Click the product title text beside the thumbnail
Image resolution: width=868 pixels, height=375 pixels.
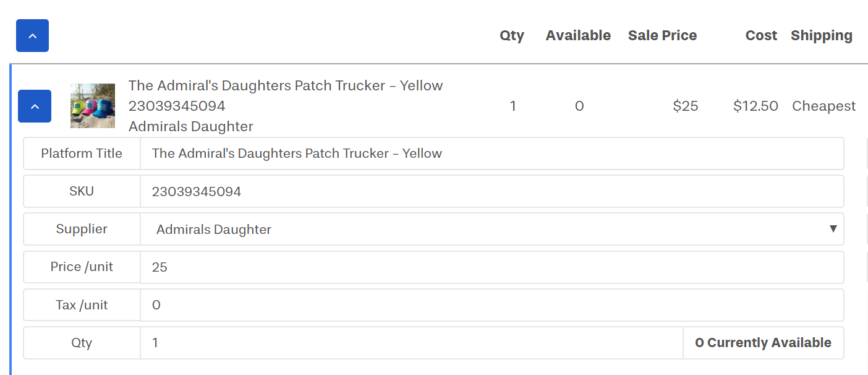coord(285,86)
